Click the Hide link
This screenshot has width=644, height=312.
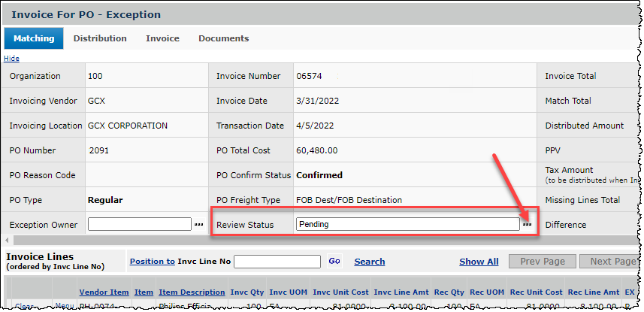click(11, 58)
